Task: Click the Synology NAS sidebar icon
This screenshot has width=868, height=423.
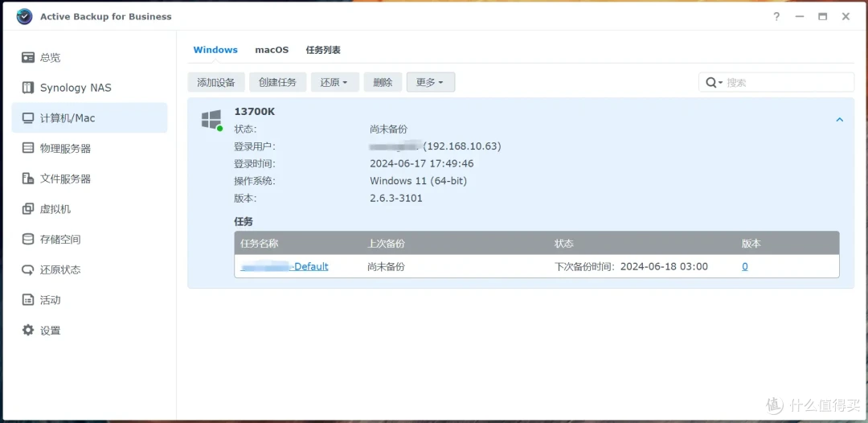Action: (27, 88)
